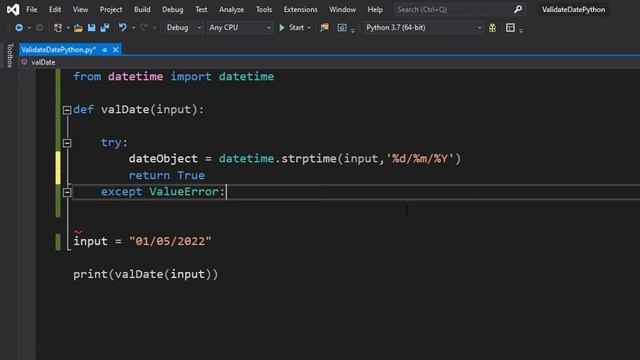Open the Any CPU platform dropdown
The width and height of the screenshot is (640, 360).
[x=240, y=28]
